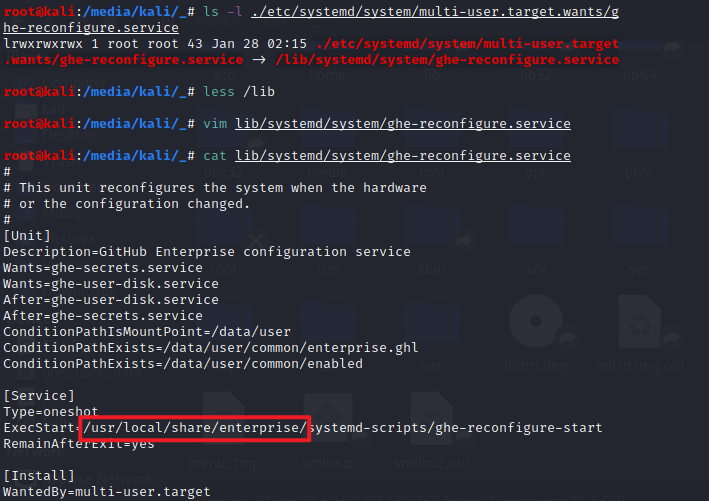Screen dimensions: 709x501
Task: Click the underlined path after the cat command
Action: point(402,156)
